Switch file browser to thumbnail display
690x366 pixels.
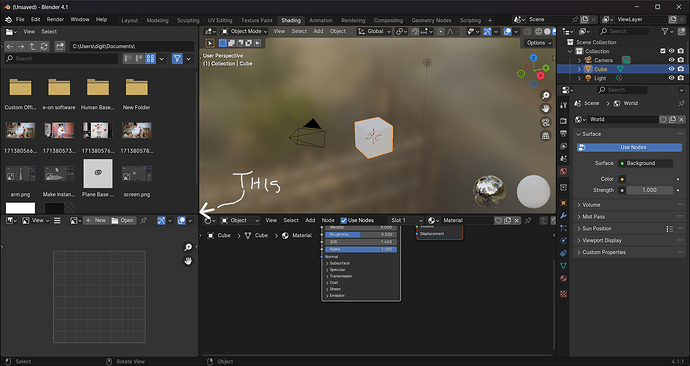150,59
